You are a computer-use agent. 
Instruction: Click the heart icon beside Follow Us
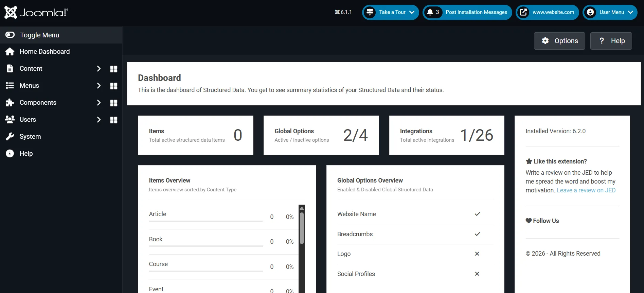point(529,221)
